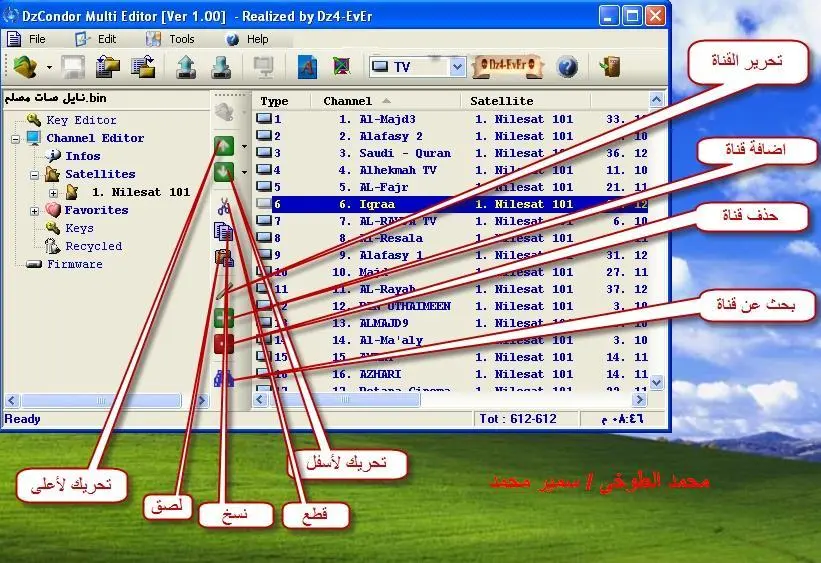Open the dropdown arrow next to Open file icon

pyautogui.click(x=49, y=67)
